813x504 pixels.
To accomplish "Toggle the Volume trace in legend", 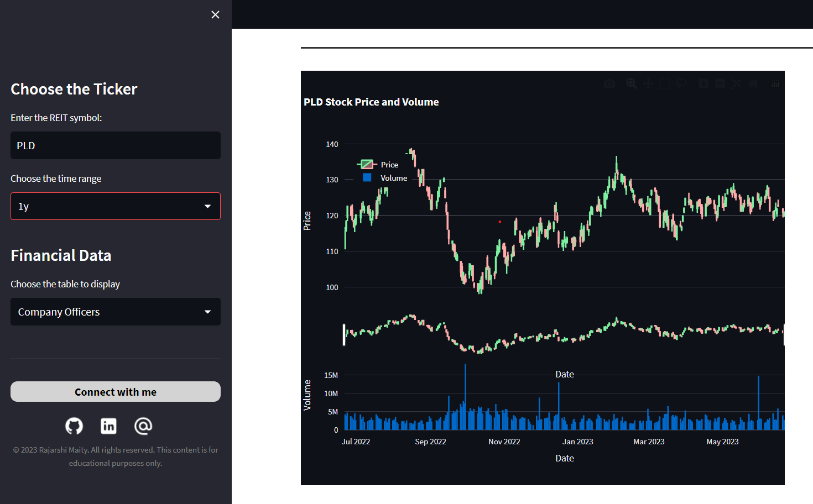I will tap(384, 178).
